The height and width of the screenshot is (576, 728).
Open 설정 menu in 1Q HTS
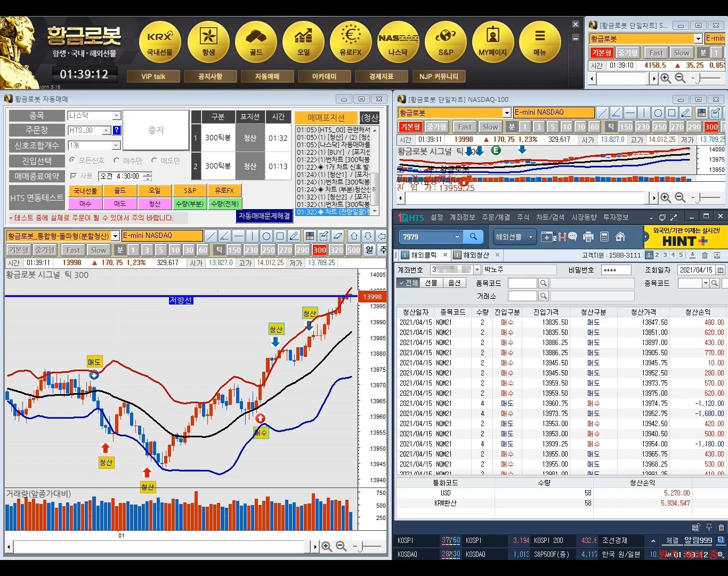pyautogui.click(x=437, y=217)
